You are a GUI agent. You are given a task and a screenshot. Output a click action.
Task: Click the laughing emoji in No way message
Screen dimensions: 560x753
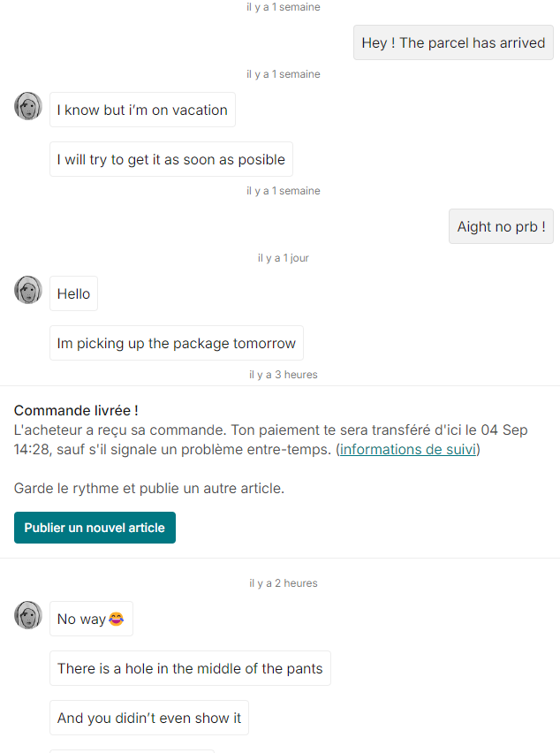(x=117, y=619)
